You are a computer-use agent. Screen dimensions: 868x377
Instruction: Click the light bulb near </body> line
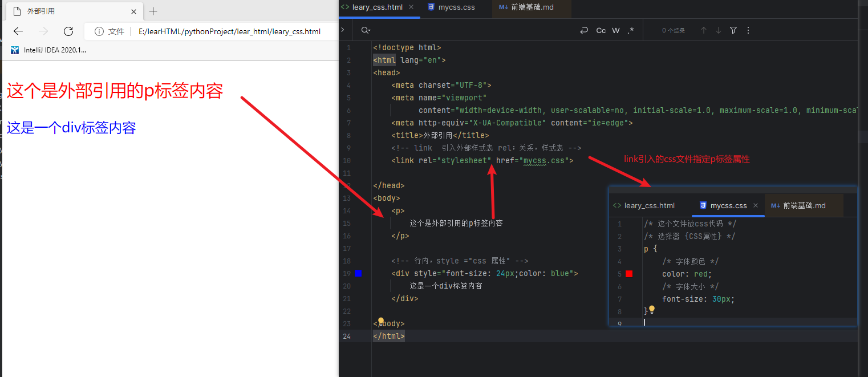pos(381,321)
